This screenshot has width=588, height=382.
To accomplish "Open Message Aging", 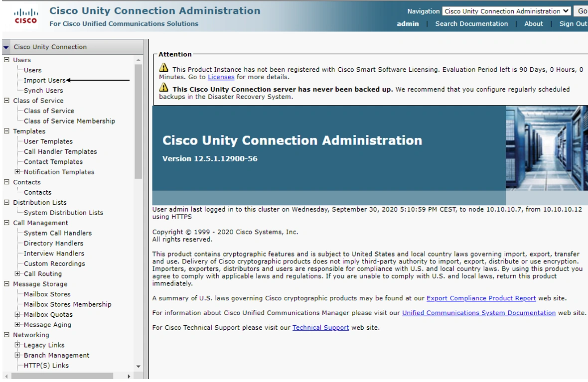I will coord(48,325).
